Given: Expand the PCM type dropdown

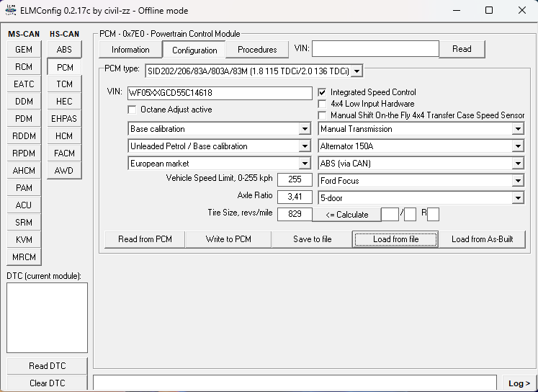Looking at the screenshot, I should [357, 71].
